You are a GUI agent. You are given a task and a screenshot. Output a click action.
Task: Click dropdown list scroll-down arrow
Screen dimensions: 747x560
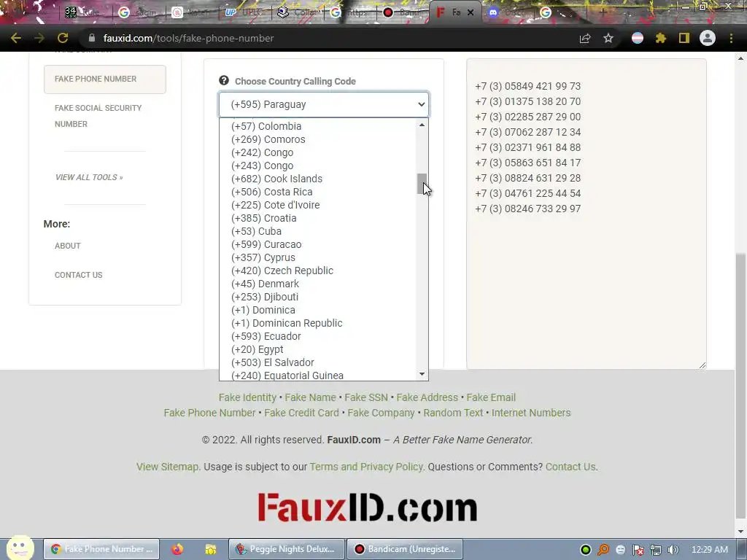(x=422, y=374)
